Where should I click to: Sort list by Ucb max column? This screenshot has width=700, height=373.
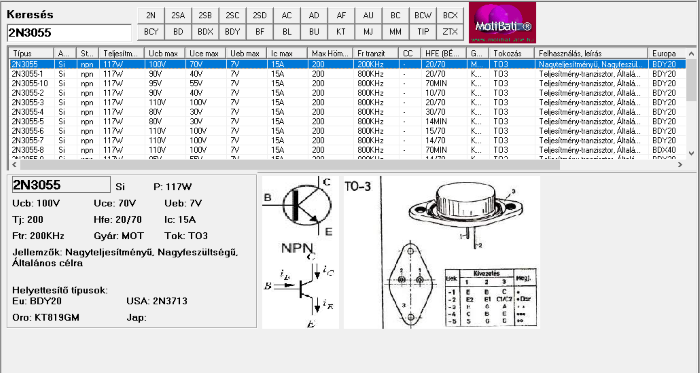(x=165, y=54)
